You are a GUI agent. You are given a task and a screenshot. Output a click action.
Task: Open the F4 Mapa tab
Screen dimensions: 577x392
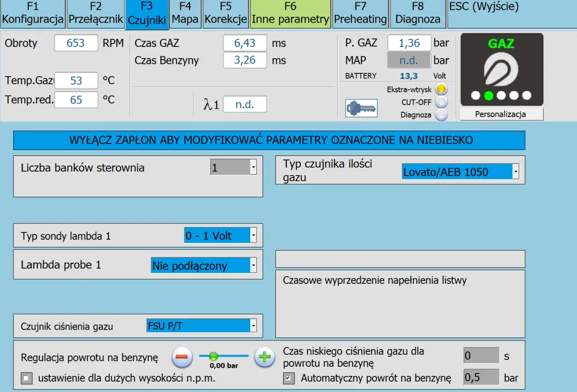click(185, 13)
